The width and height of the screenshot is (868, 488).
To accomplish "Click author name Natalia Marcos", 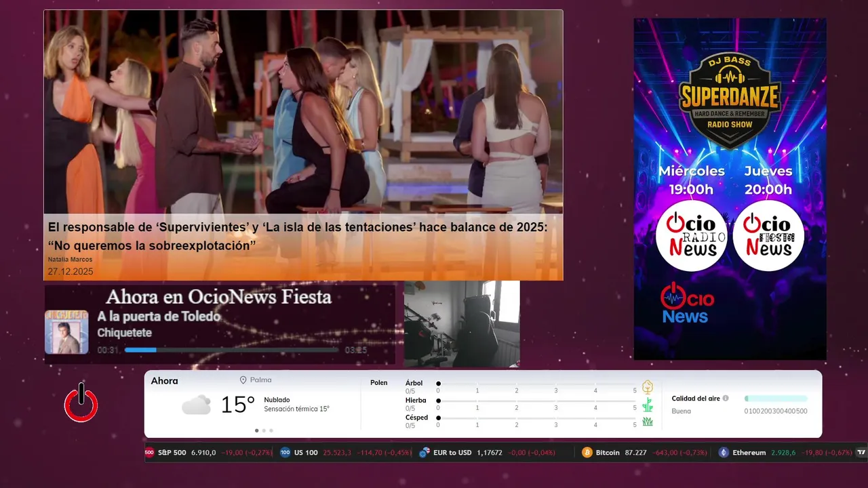I will tap(70, 260).
